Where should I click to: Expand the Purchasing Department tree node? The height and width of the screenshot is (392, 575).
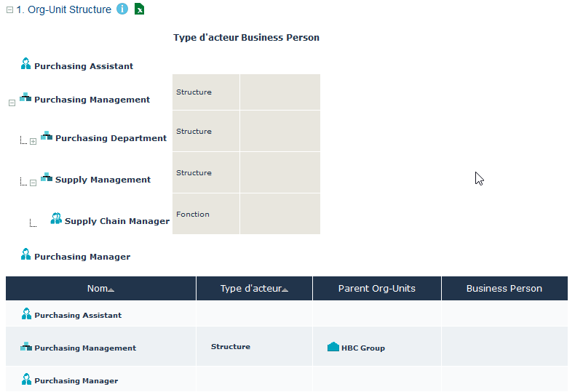tap(33, 141)
